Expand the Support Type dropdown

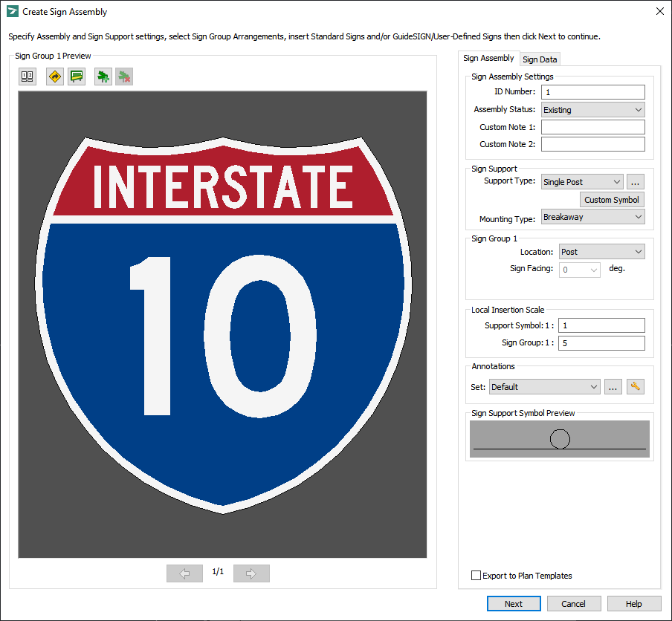(581, 182)
